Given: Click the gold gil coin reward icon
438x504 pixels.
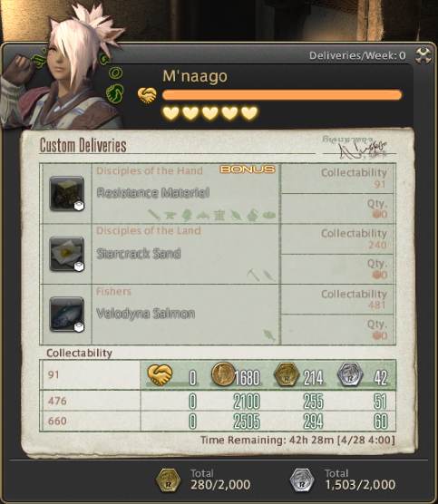Looking at the screenshot, I should tap(223, 374).
